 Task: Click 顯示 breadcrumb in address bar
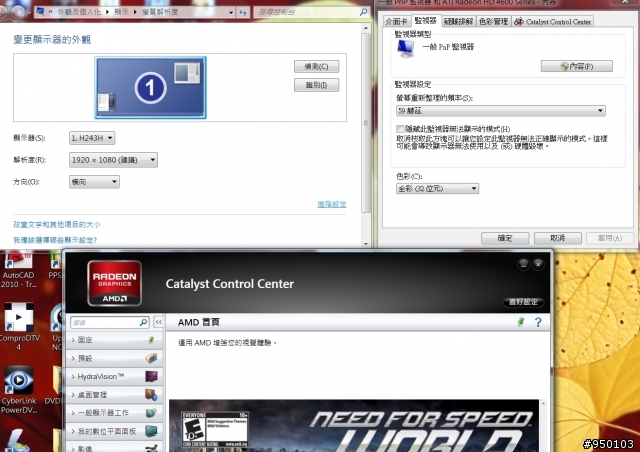pyautogui.click(x=121, y=12)
